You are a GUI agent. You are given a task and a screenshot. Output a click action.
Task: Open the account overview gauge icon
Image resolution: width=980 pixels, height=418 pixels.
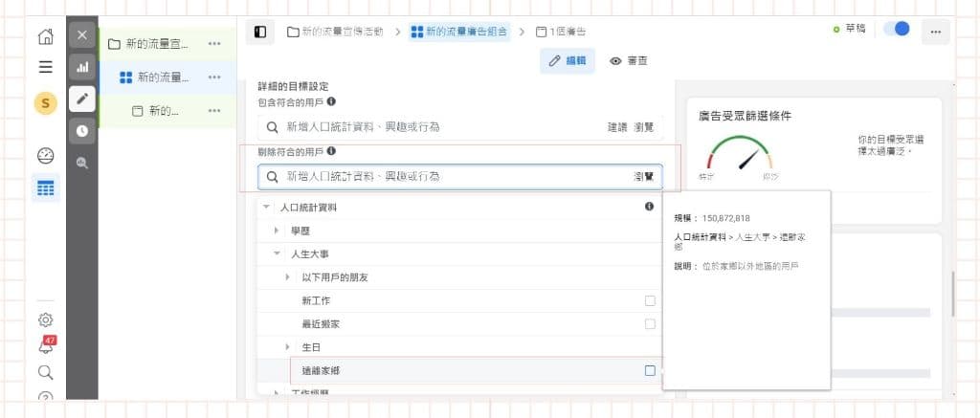tap(46, 156)
